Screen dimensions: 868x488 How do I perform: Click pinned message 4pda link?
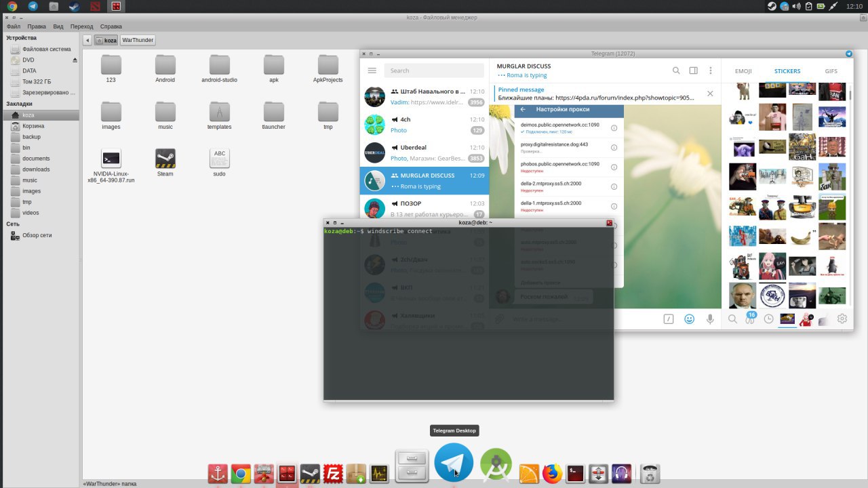(x=625, y=98)
